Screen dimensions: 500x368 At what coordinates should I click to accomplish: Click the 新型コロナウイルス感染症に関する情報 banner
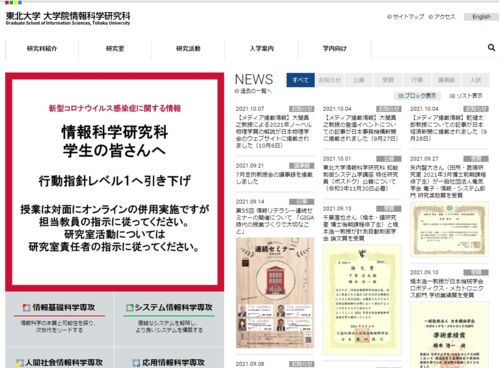pyautogui.click(x=115, y=181)
